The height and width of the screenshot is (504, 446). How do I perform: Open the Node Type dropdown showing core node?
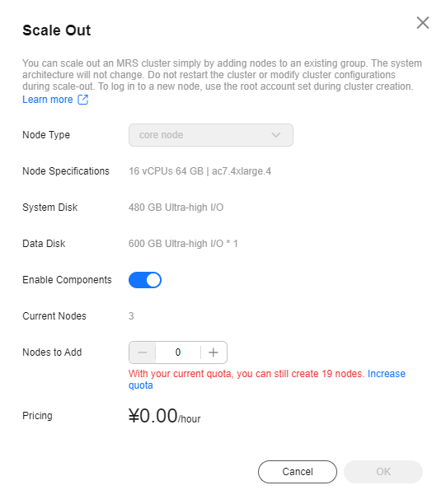pos(211,135)
